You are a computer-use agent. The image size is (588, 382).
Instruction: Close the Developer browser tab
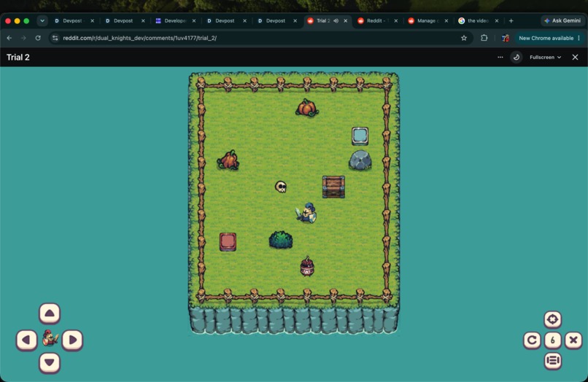pyautogui.click(x=194, y=21)
